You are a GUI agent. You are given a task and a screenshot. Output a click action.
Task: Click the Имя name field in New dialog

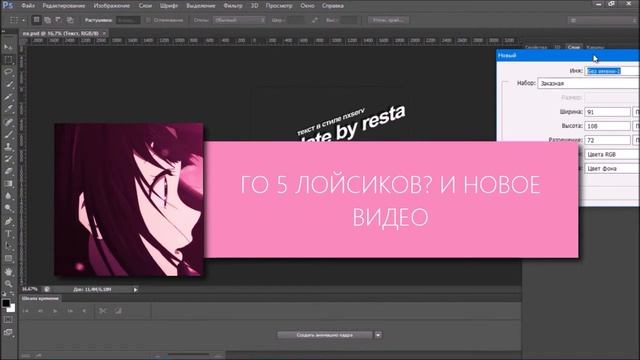pos(612,71)
